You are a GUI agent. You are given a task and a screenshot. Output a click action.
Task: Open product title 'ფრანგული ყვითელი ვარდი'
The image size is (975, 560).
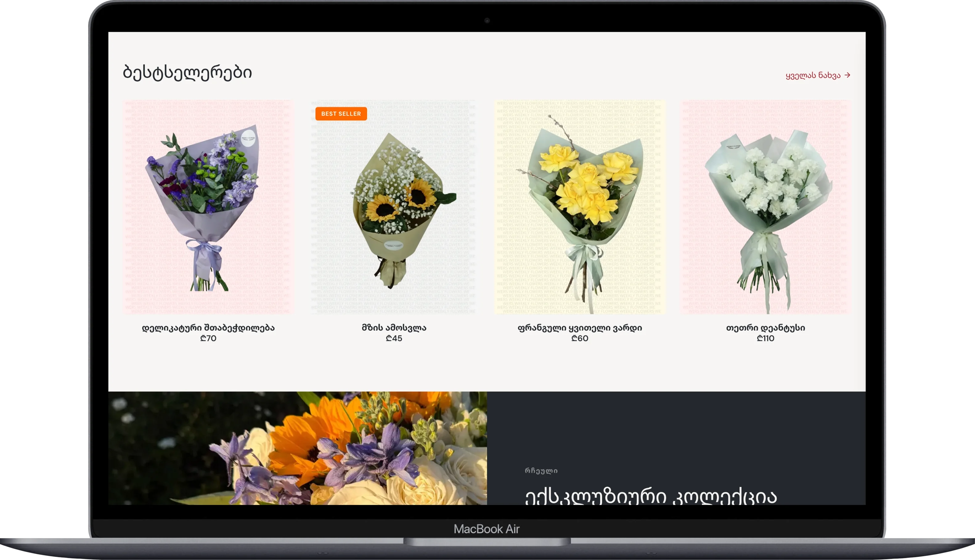[x=580, y=328]
